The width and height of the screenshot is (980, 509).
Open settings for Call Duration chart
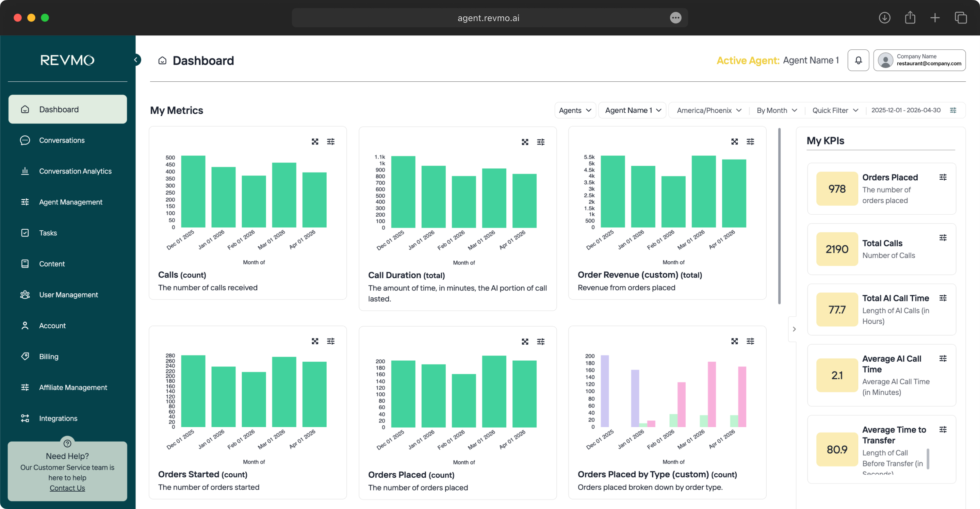541,142
